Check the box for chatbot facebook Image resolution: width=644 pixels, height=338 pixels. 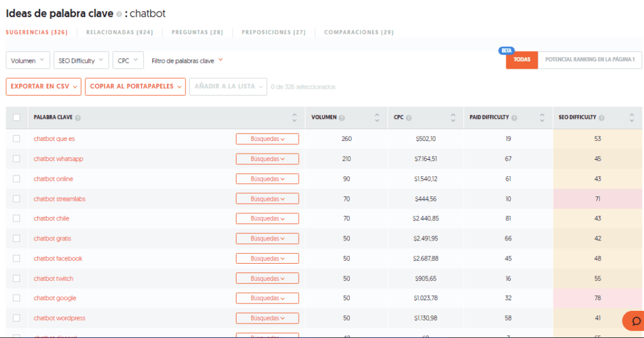(x=16, y=258)
